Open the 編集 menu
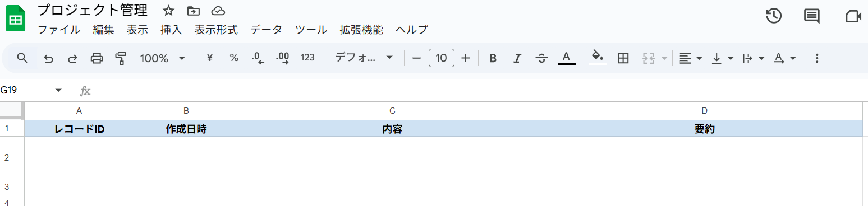This screenshot has width=868, height=206. (x=103, y=30)
